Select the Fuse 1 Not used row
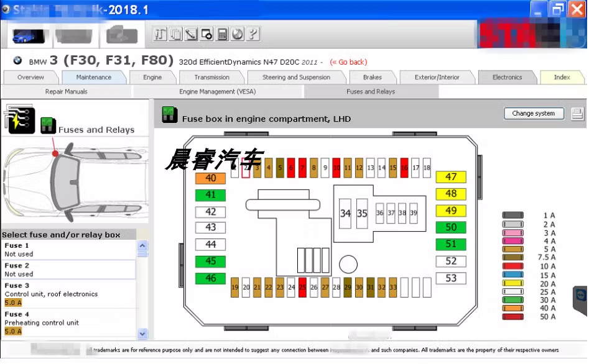 click(69, 250)
